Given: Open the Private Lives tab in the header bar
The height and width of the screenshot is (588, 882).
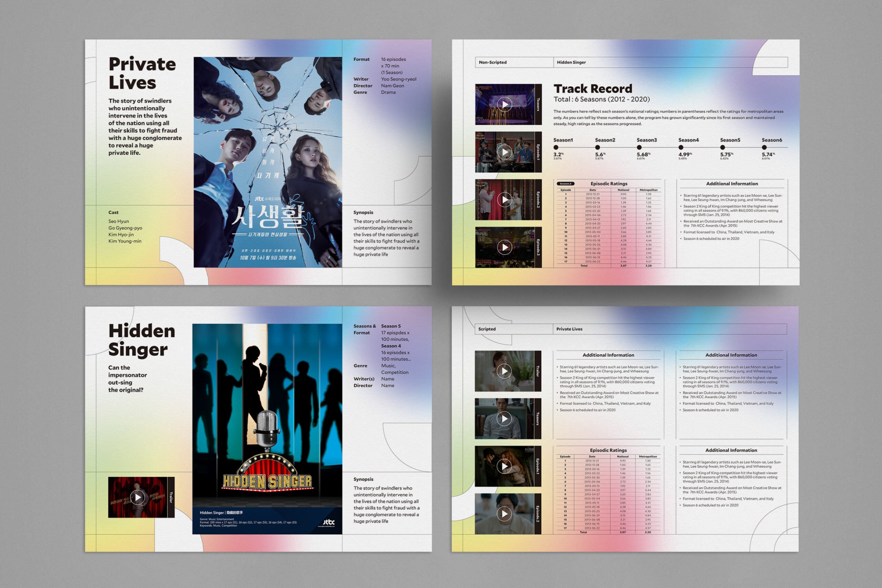Looking at the screenshot, I should (670, 329).
